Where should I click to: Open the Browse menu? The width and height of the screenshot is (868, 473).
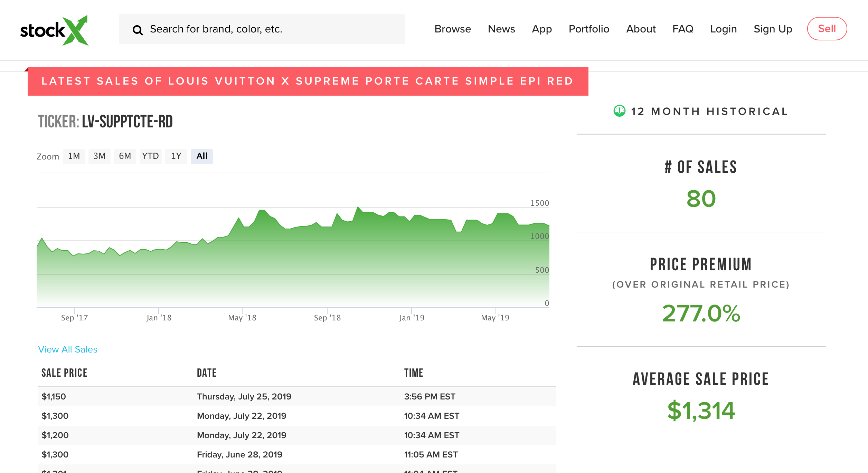pos(452,29)
